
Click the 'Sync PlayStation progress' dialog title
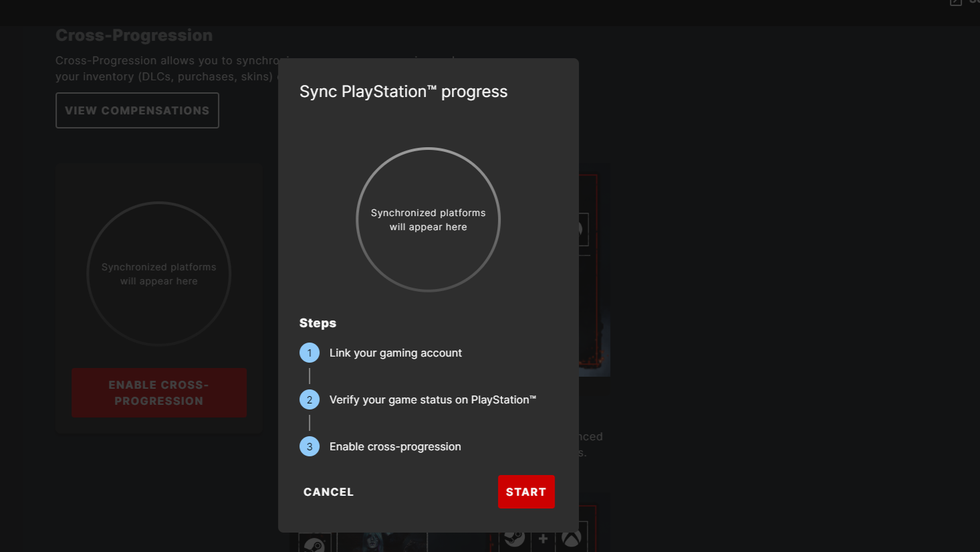point(403,92)
